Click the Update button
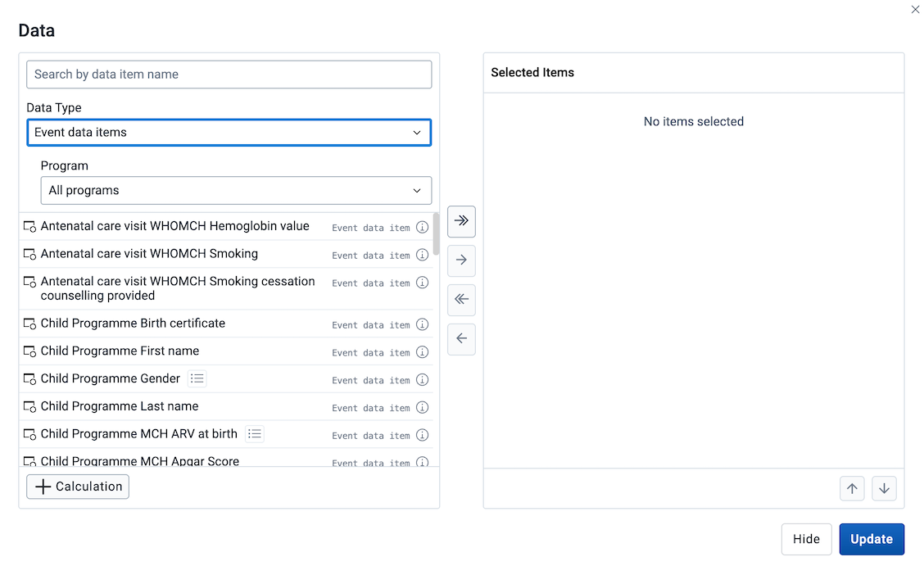 872,539
